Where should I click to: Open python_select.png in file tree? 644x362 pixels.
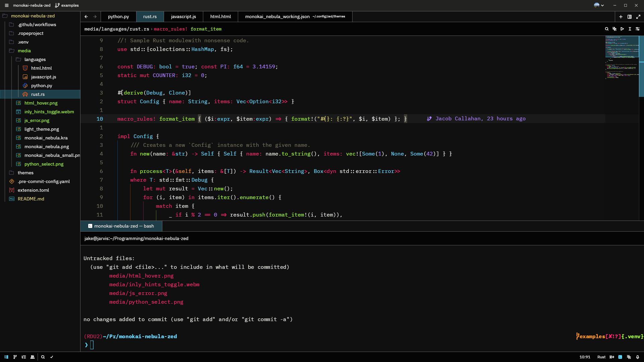40,164
